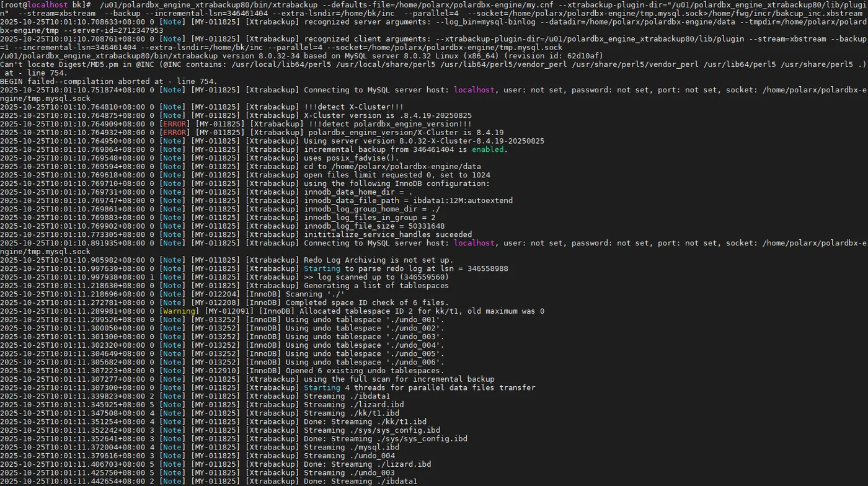The image size is (868, 486).
Task: Click "Redo Log Archiving is not set up."
Action: pyautogui.click(x=379, y=260)
